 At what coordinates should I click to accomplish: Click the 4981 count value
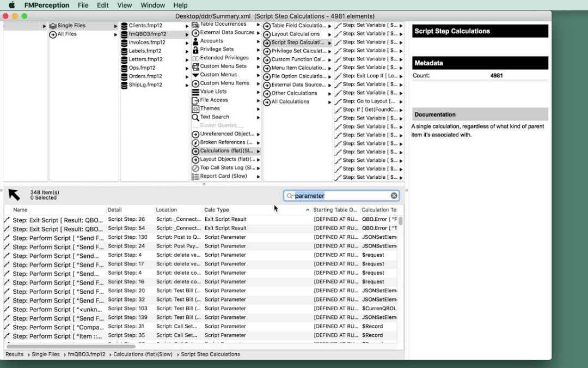(x=497, y=76)
